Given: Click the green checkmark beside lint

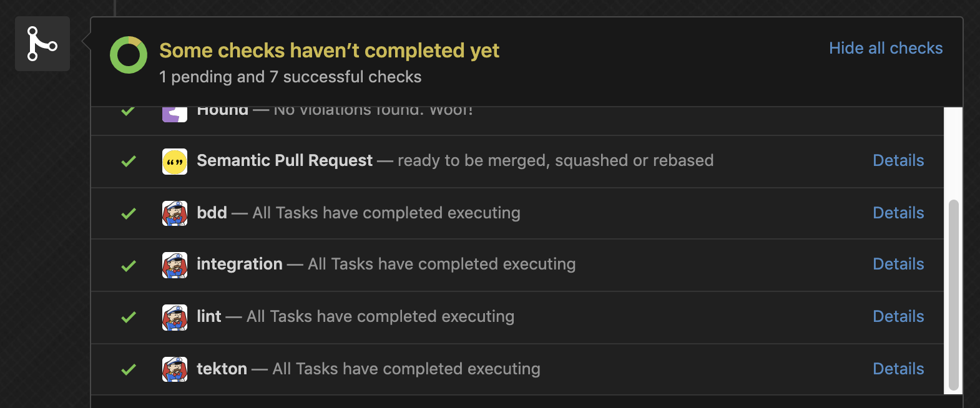Looking at the screenshot, I should point(128,316).
